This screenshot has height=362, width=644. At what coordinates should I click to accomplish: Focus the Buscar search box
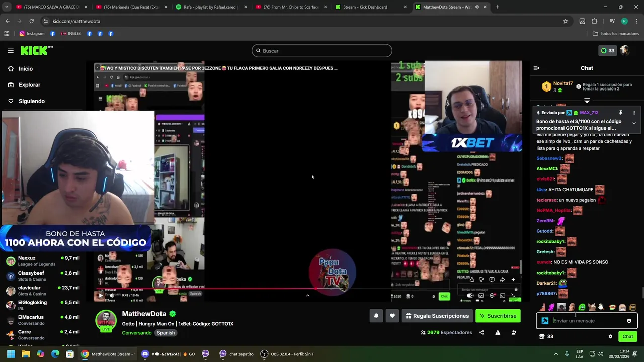[x=322, y=51]
